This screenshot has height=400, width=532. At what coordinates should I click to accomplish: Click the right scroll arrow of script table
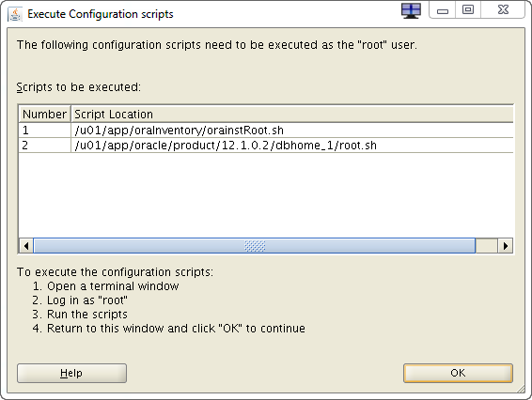(x=505, y=246)
